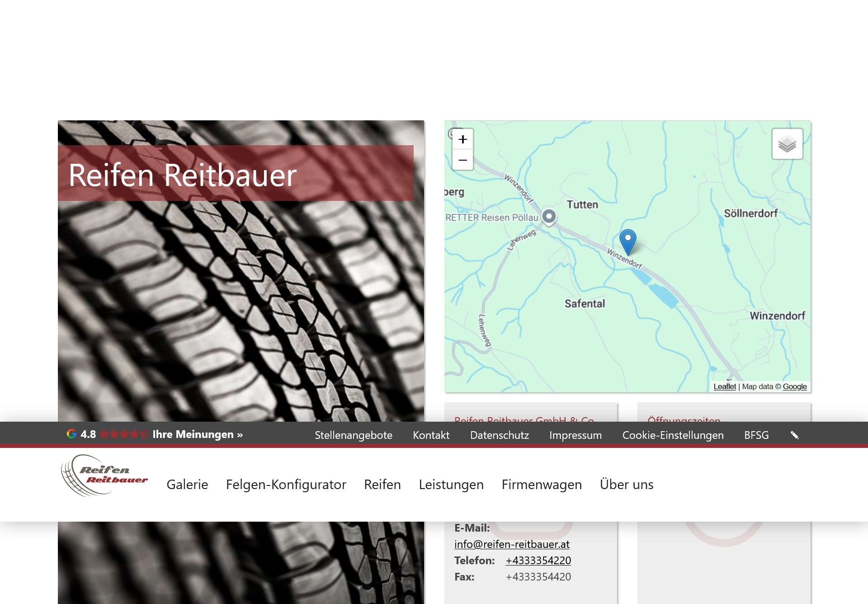This screenshot has width=868, height=604.
Task: Go to Kontakt page
Action: click(x=431, y=435)
